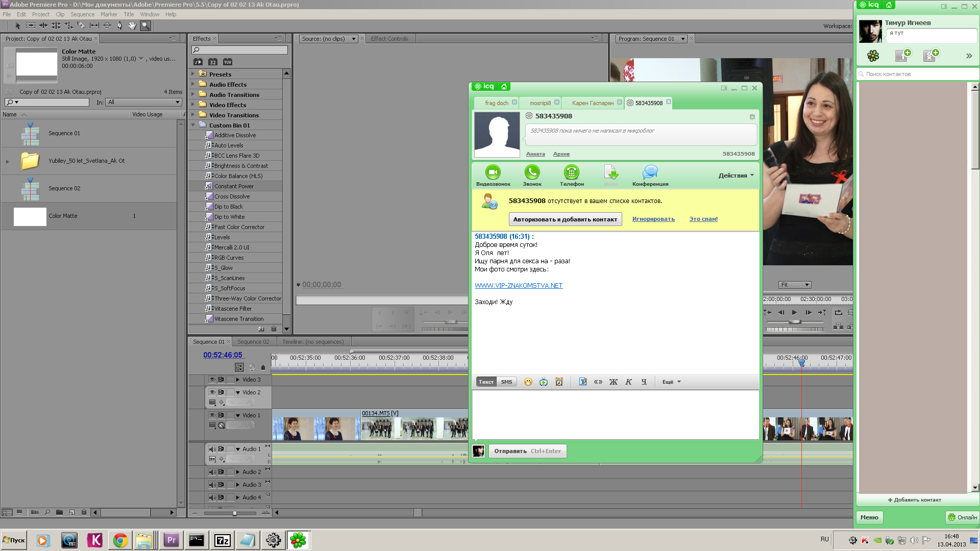This screenshot has height=551, width=980.
Task: Switch to the Sequence 02 timeline tab
Action: [x=253, y=342]
